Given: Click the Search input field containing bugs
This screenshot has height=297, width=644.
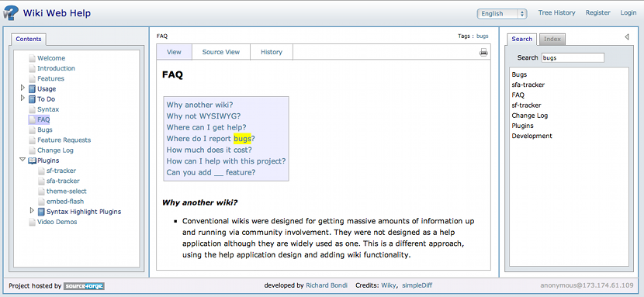Looking at the screenshot, I should 573,58.
